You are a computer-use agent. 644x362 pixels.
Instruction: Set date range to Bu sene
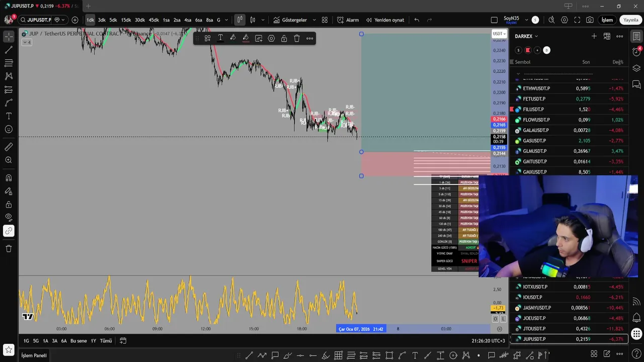(78, 341)
